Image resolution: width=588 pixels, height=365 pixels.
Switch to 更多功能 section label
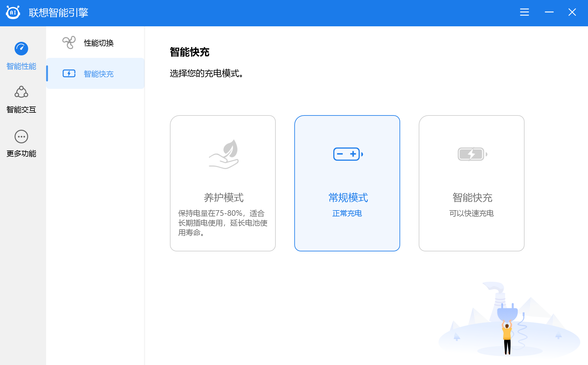coord(21,154)
